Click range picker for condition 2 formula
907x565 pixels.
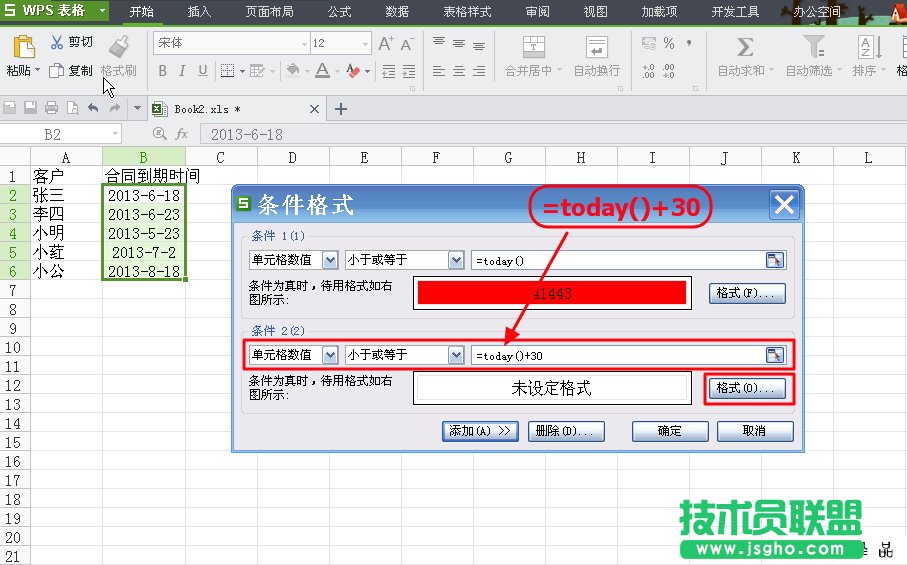click(x=775, y=355)
